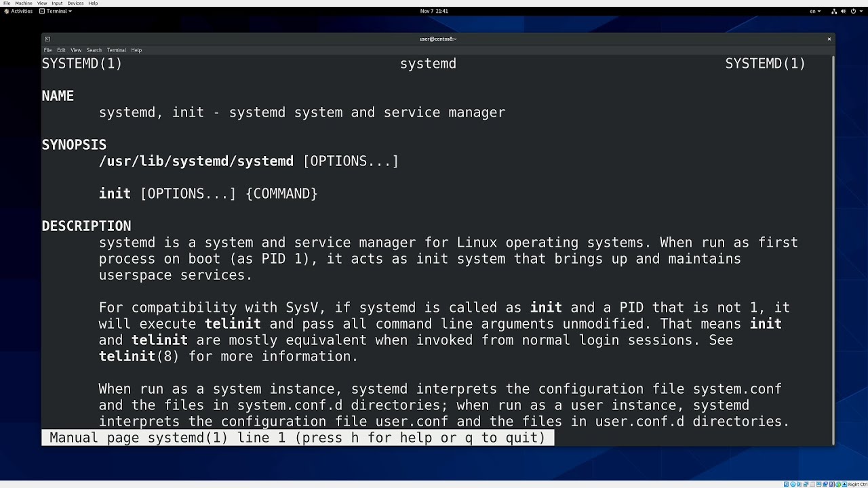Click the terminal window icon in title bar
The width and height of the screenshot is (868, 488).
[47, 39]
